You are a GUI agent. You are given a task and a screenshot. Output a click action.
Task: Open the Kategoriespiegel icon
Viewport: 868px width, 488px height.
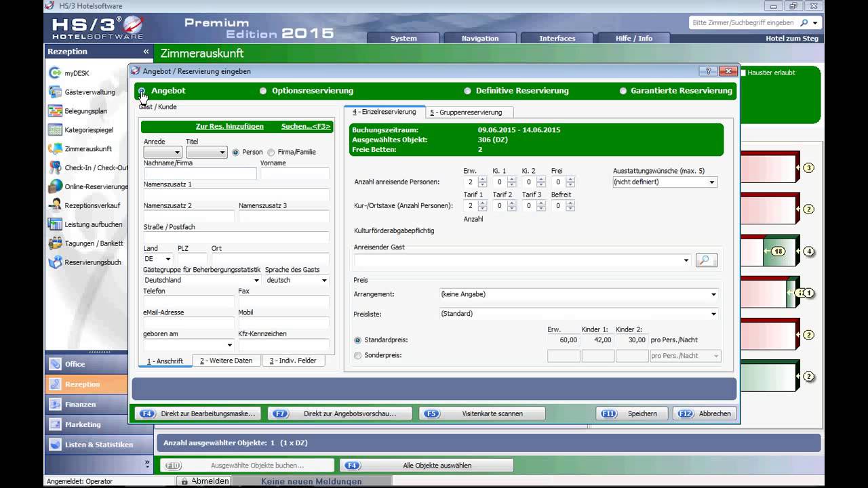pyautogui.click(x=55, y=130)
